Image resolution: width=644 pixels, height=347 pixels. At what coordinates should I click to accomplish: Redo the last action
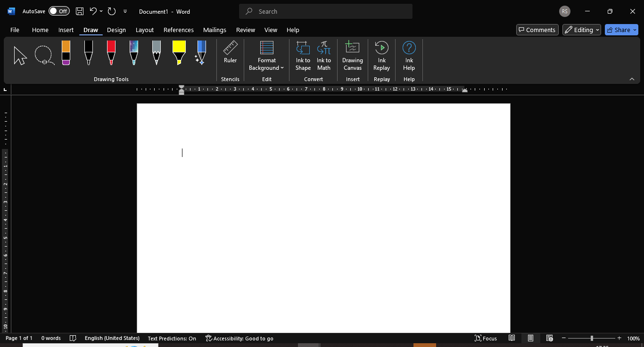click(112, 11)
